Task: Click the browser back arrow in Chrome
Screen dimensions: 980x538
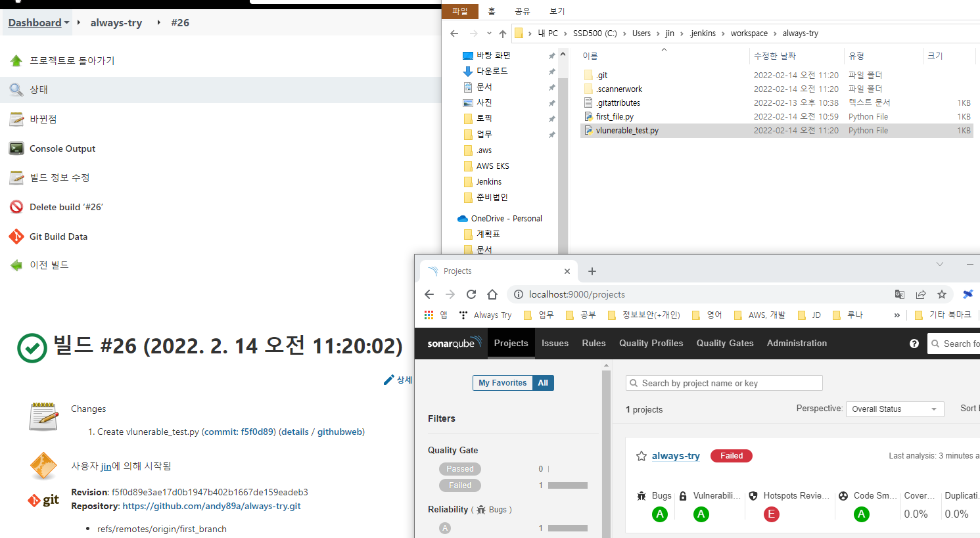Action: (429, 294)
